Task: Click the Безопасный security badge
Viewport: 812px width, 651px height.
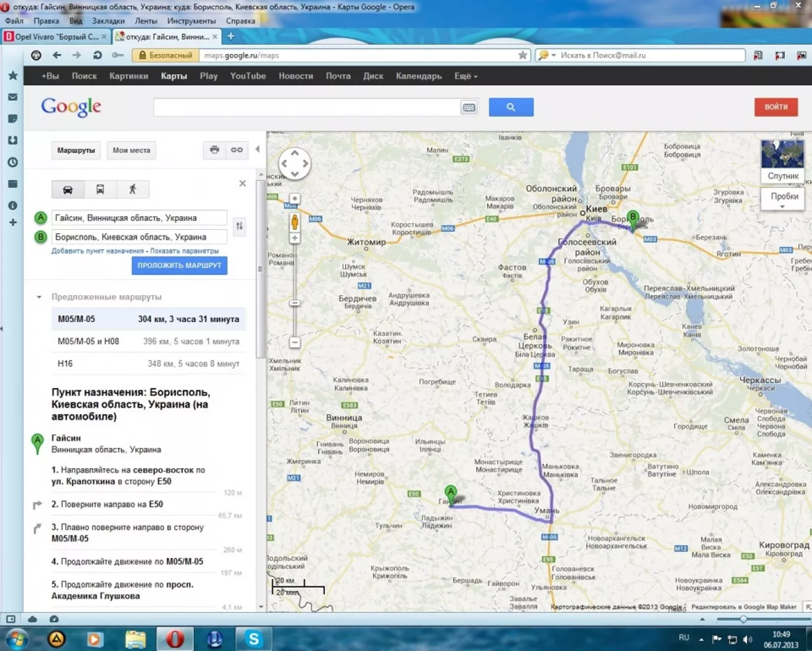Action: click(165, 55)
